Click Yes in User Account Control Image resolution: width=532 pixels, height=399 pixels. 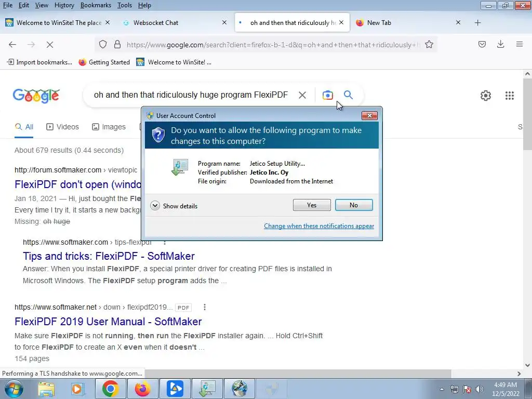click(312, 205)
